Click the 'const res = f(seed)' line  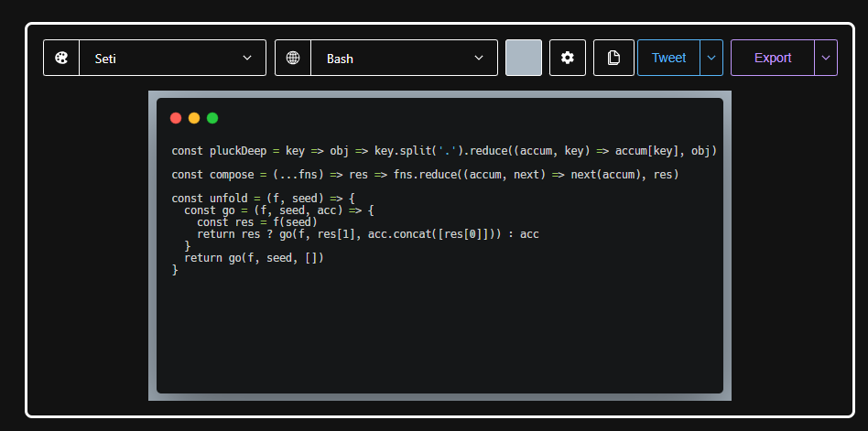(x=256, y=222)
